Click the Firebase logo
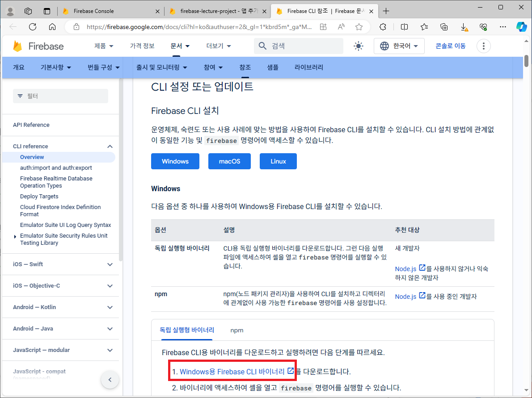 click(x=38, y=46)
